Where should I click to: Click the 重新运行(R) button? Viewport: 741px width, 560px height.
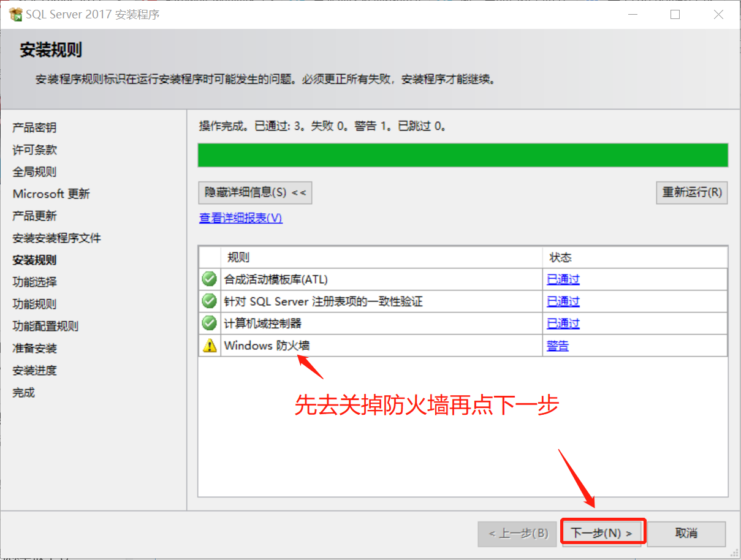[691, 192]
